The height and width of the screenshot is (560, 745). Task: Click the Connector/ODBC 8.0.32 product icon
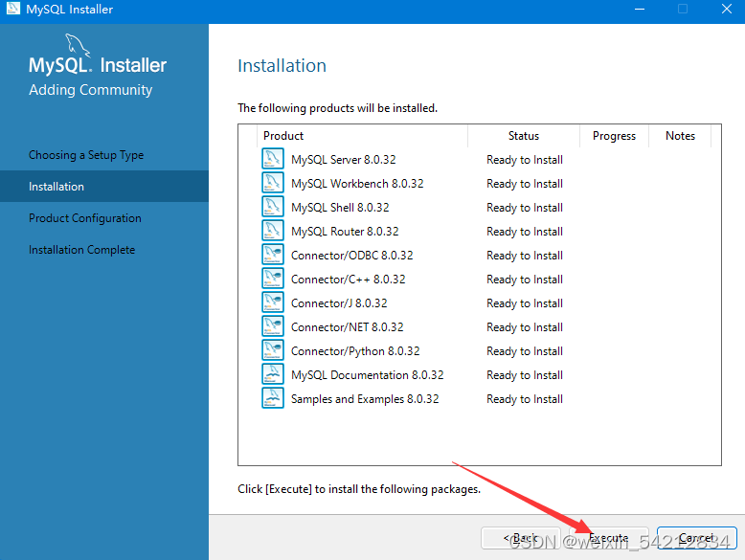click(273, 254)
